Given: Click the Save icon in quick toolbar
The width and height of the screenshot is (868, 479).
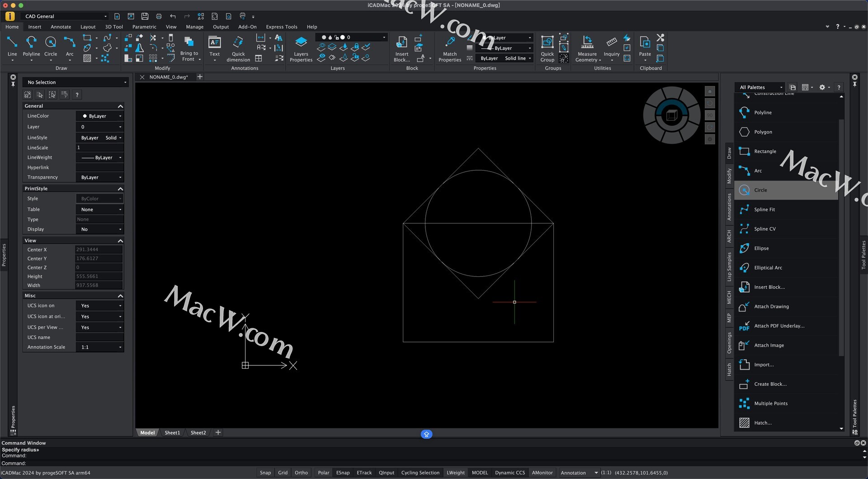Looking at the screenshot, I should (x=145, y=16).
